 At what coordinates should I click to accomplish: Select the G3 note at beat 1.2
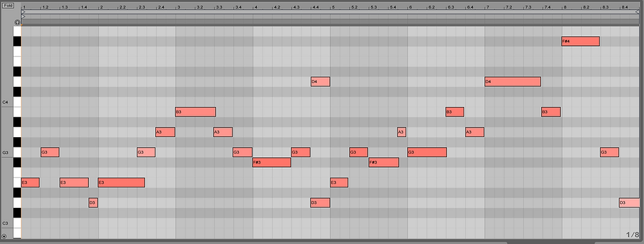pyautogui.click(x=50, y=153)
